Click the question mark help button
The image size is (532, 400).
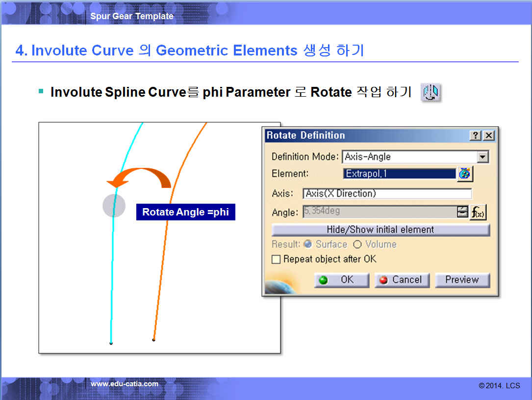475,136
